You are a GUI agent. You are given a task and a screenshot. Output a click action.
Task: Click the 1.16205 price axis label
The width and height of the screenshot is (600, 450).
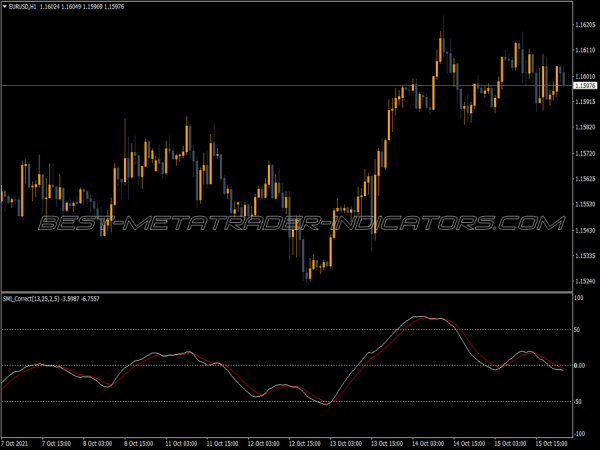(585, 25)
